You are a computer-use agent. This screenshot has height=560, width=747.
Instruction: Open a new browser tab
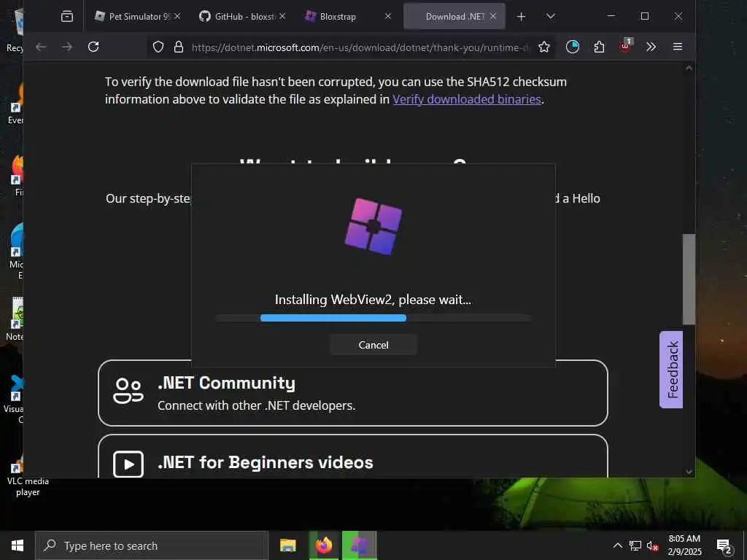tap(521, 17)
